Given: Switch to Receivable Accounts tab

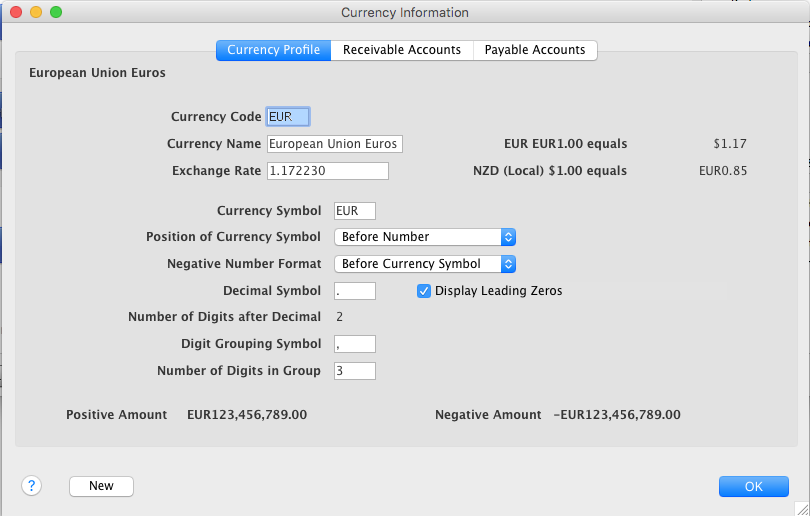Looking at the screenshot, I should click(x=401, y=50).
